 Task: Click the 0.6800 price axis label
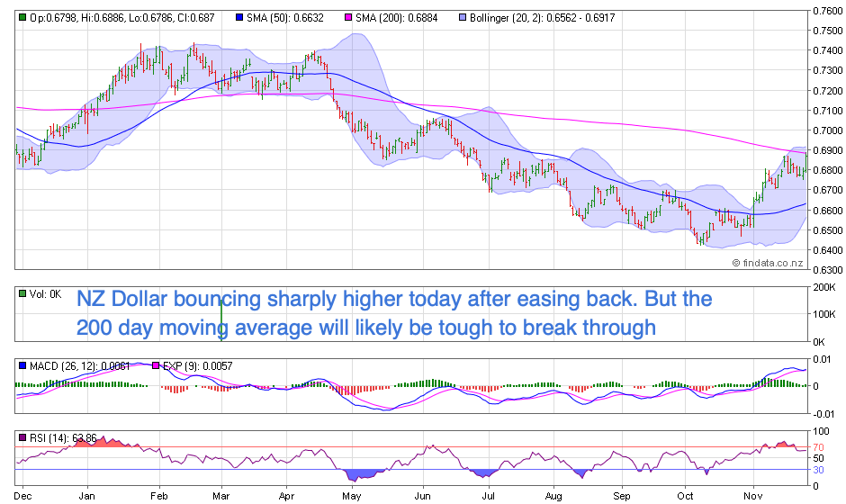coord(828,170)
